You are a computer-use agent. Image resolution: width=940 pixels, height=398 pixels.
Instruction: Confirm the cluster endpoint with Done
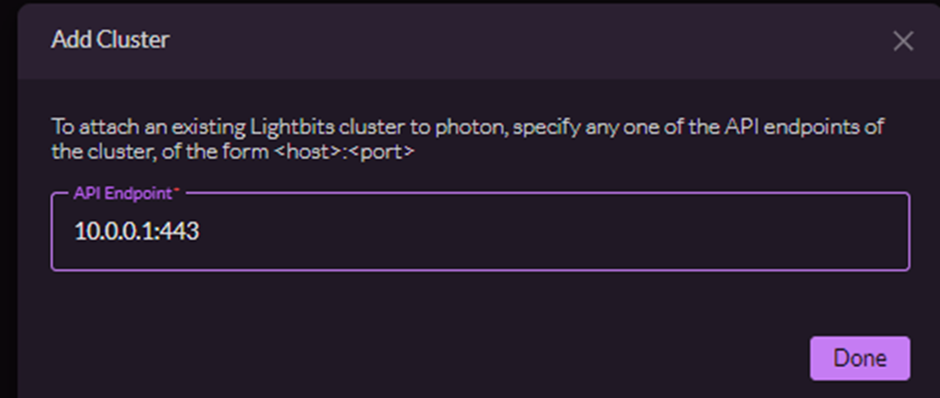click(x=860, y=358)
